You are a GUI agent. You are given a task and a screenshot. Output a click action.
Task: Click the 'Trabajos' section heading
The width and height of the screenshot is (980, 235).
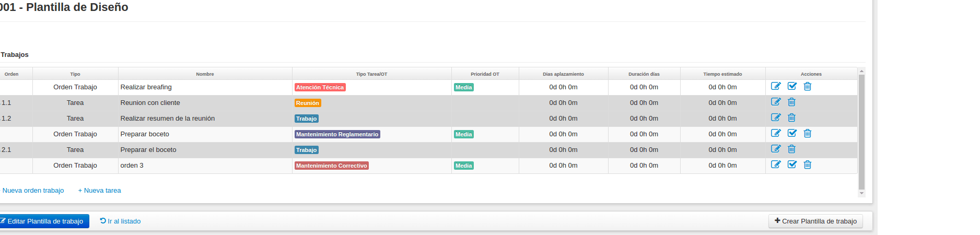click(15, 55)
